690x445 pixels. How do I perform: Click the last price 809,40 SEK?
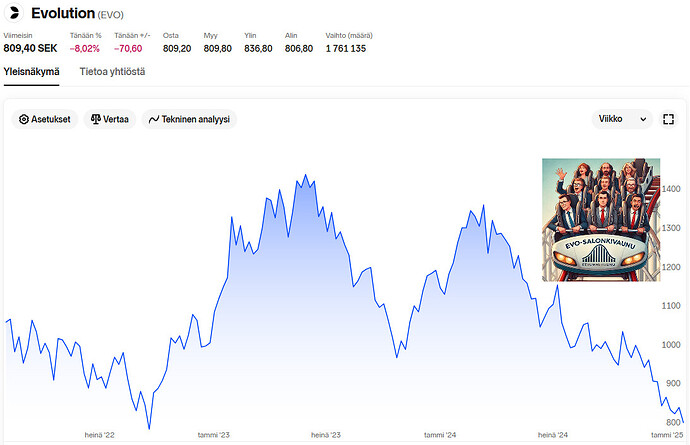click(31, 48)
